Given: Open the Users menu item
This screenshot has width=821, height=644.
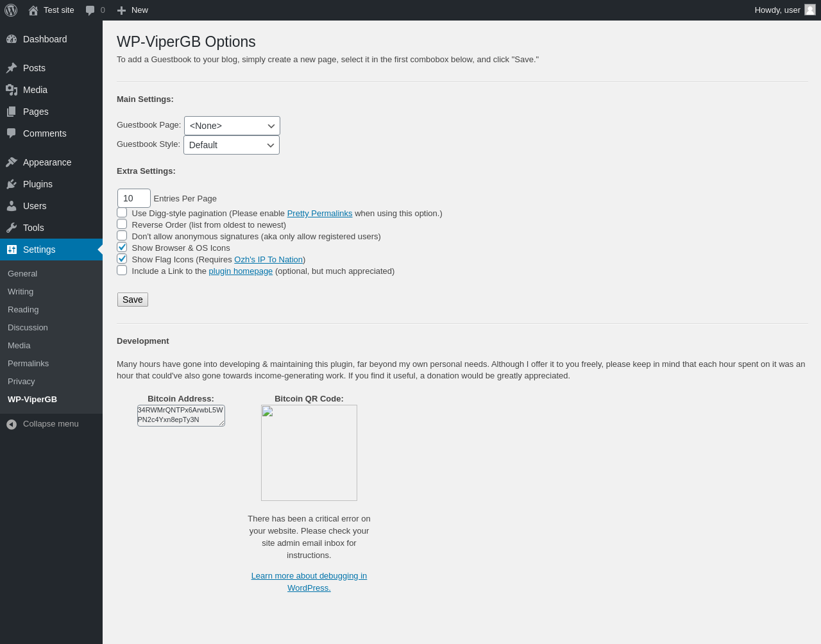Looking at the screenshot, I should coord(51,206).
